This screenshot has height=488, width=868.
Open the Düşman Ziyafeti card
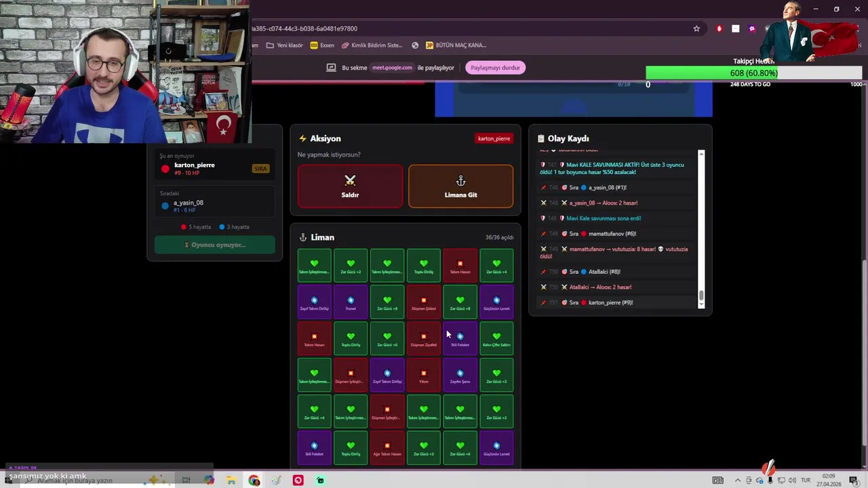[x=424, y=338]
